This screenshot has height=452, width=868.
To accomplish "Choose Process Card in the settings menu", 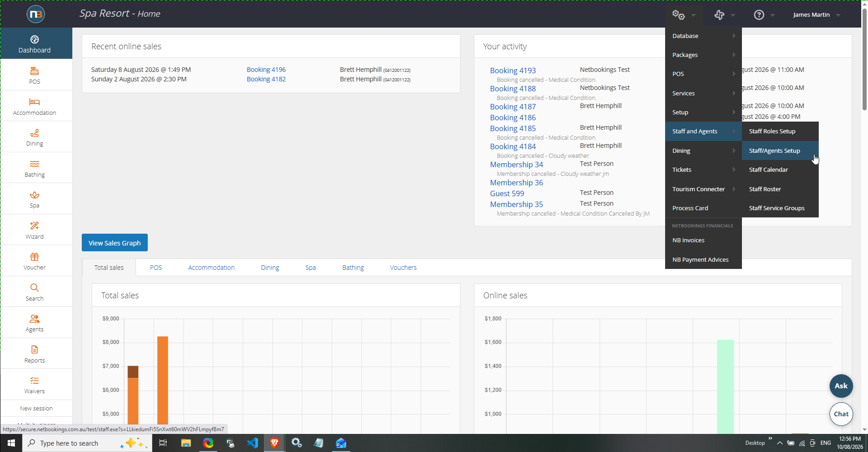I will [x=704, y=208].
